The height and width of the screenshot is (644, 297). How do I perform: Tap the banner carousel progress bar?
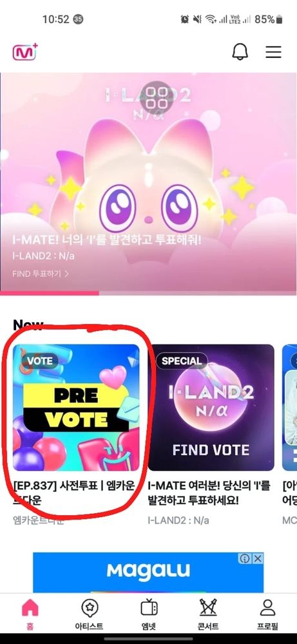148,293
